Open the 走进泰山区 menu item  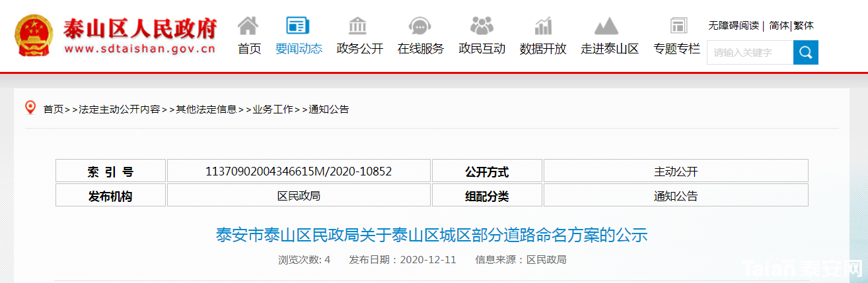610,49
